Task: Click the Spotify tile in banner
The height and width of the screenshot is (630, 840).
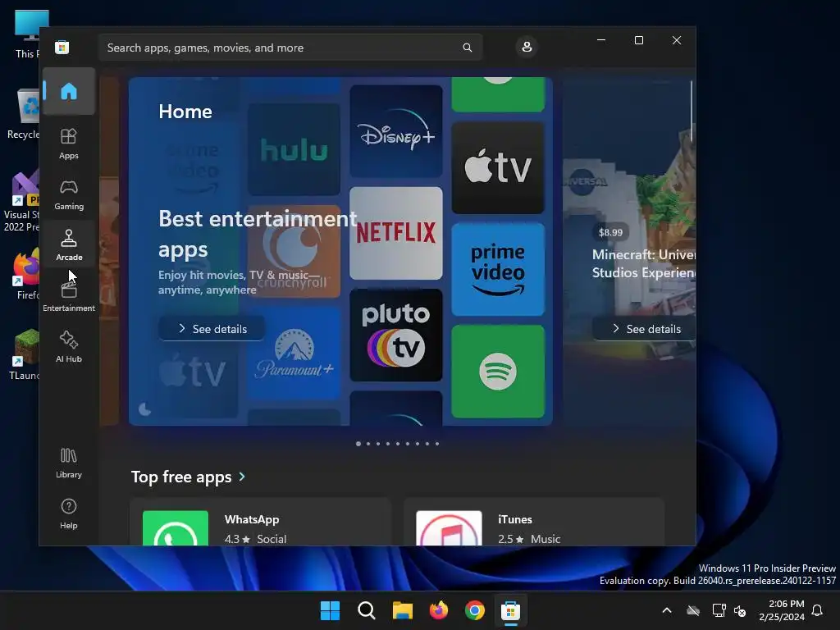Action: coord(498,372)
